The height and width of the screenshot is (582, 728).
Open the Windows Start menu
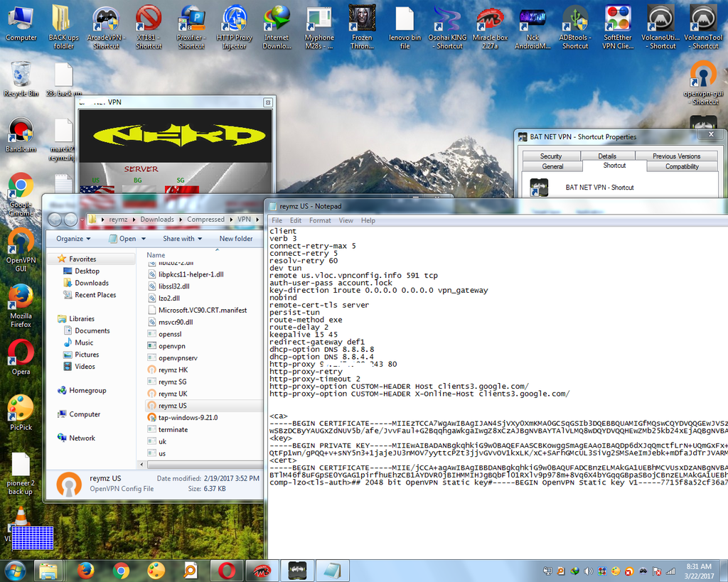click(14, 570)
